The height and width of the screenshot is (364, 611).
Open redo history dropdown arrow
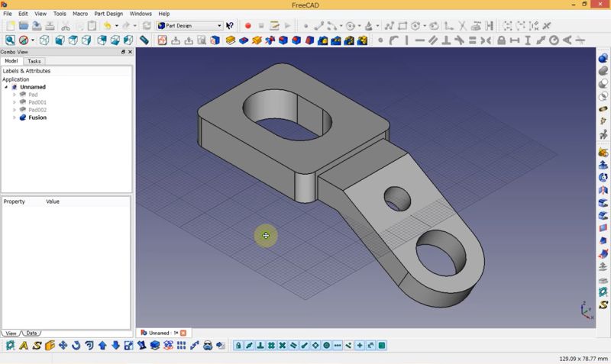(135, 26)
